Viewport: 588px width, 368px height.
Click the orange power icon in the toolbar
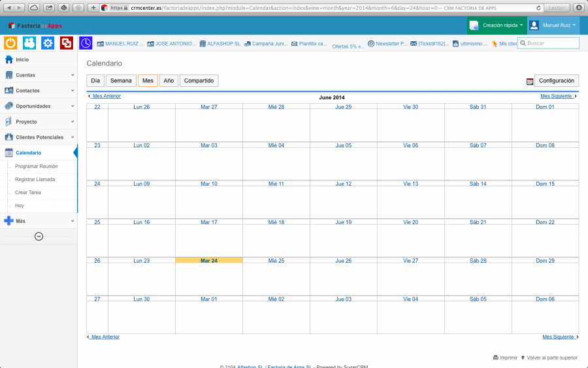[x=11, y=43]
